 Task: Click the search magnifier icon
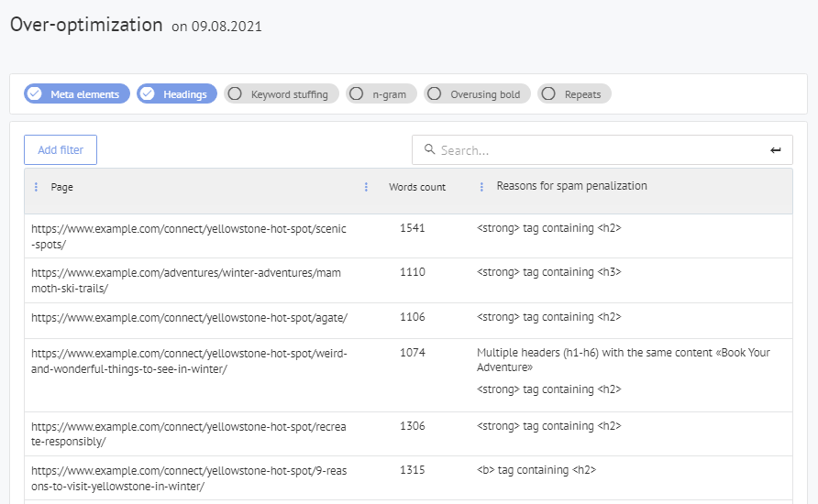pyautogui.click(x=429, y=149)
